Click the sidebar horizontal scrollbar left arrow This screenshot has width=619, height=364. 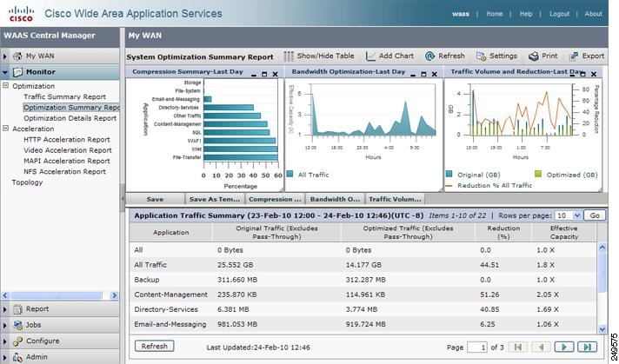[4, 295]
